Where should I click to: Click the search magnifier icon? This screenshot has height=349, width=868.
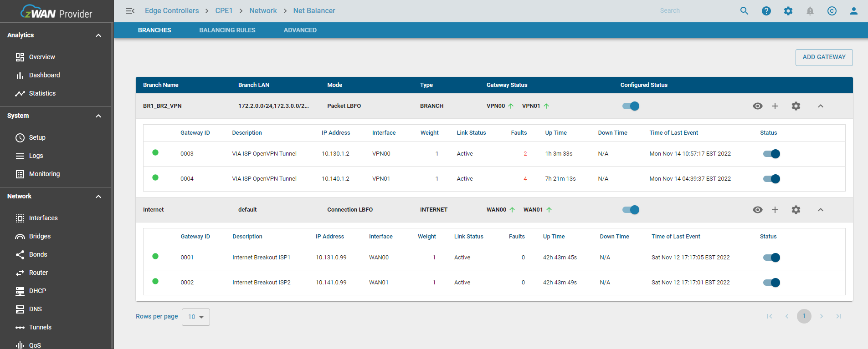point(744,11)
